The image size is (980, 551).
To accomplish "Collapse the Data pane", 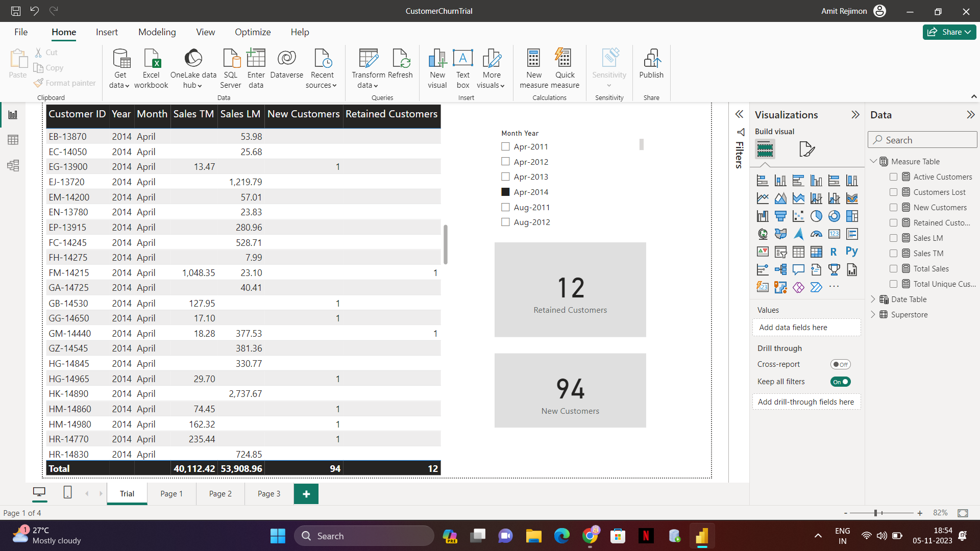I will (x=970, y=115).
